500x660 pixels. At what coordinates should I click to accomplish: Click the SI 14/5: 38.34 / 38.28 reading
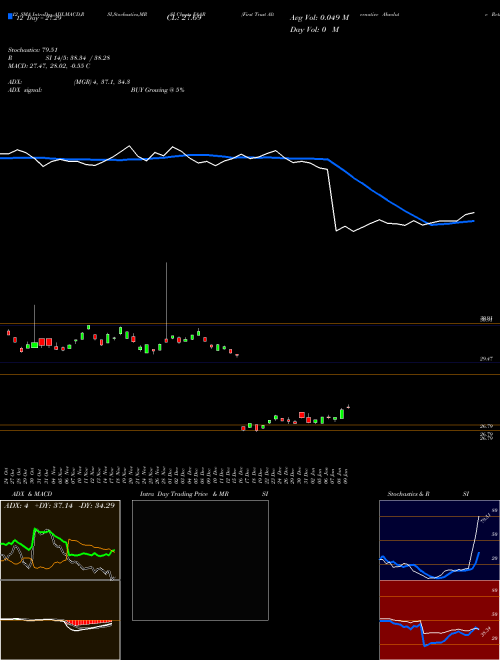click(78, 58)
